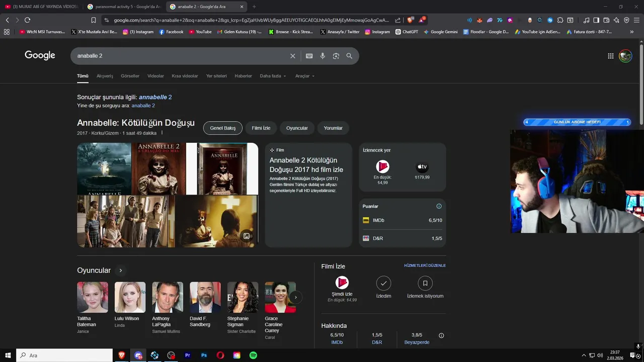Switch to the Yer siteleri tab
This screenshot has width=644, height=362.
point(216,76)
